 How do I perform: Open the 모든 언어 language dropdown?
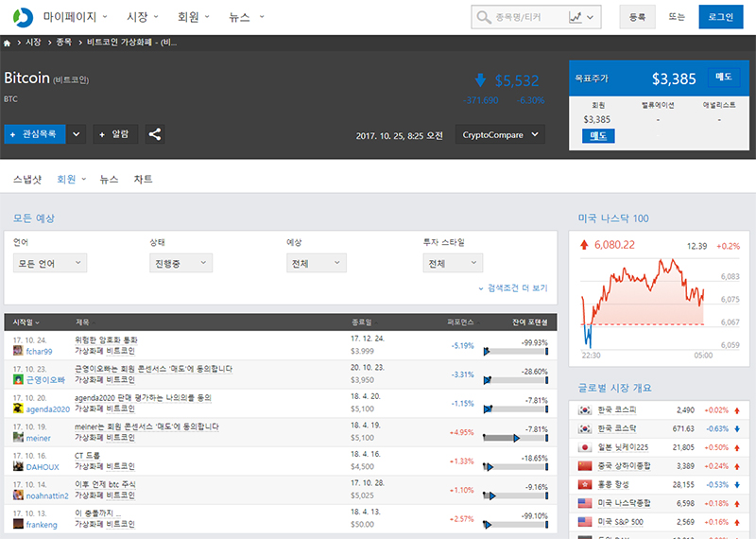click(50, 263)
